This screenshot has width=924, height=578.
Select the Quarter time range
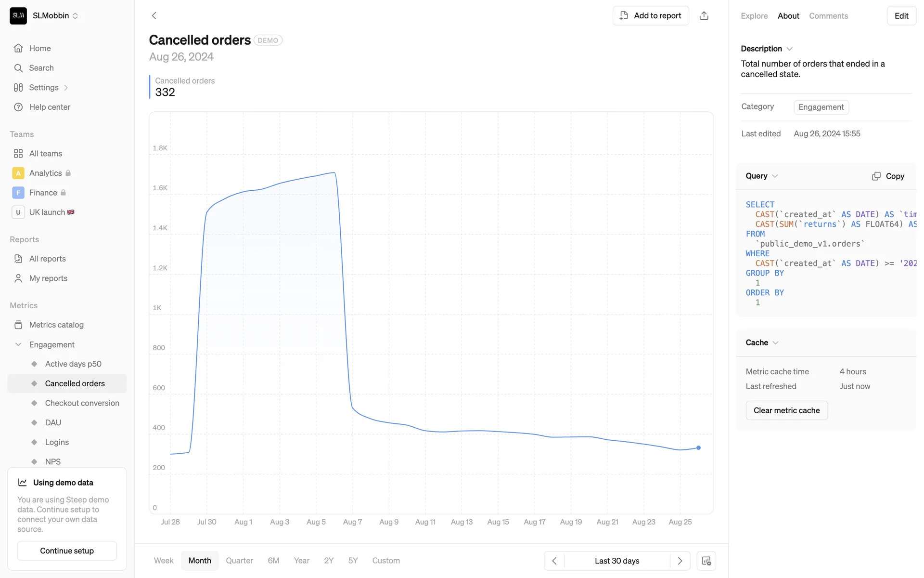(x=239, y=561)
